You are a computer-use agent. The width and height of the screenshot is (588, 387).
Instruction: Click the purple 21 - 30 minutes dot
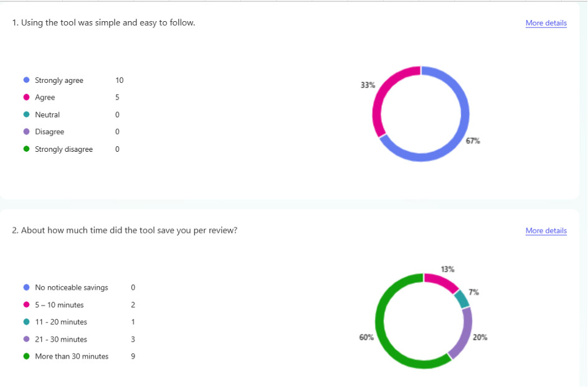pos(26,339)
